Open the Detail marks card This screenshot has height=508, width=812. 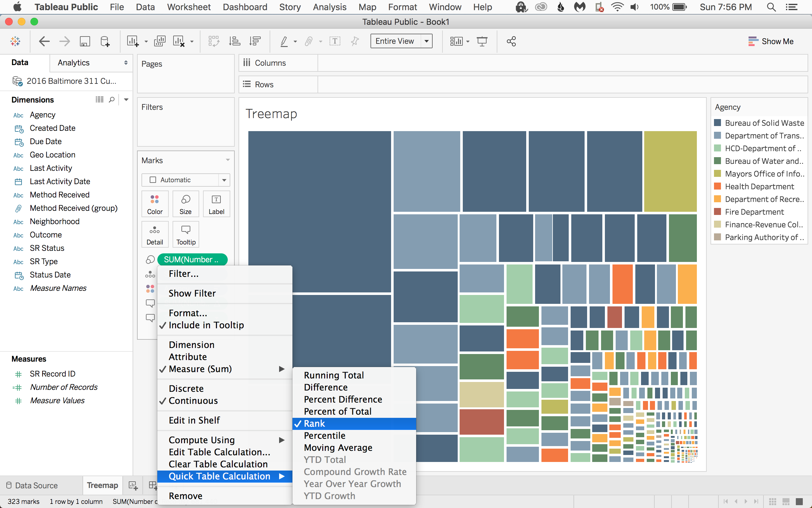[x=155, y=235]
